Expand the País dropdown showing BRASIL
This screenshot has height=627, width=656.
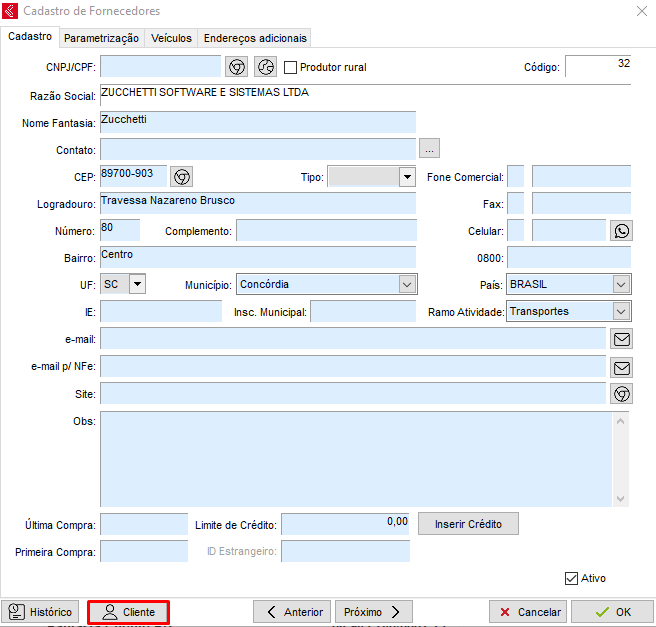(x=621, y=285)
